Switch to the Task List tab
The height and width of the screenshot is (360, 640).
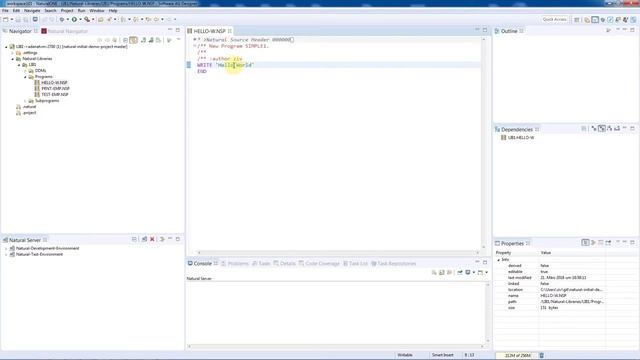click(356, 264)
